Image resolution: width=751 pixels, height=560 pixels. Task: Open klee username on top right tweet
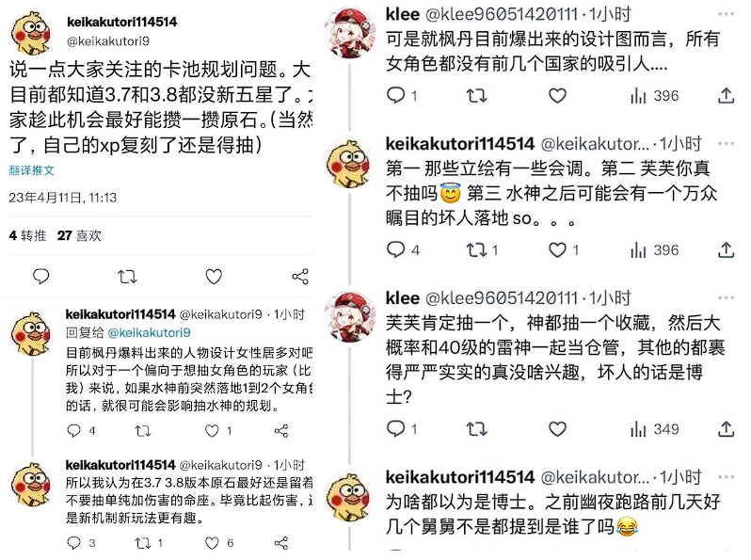tap(403, 14)
